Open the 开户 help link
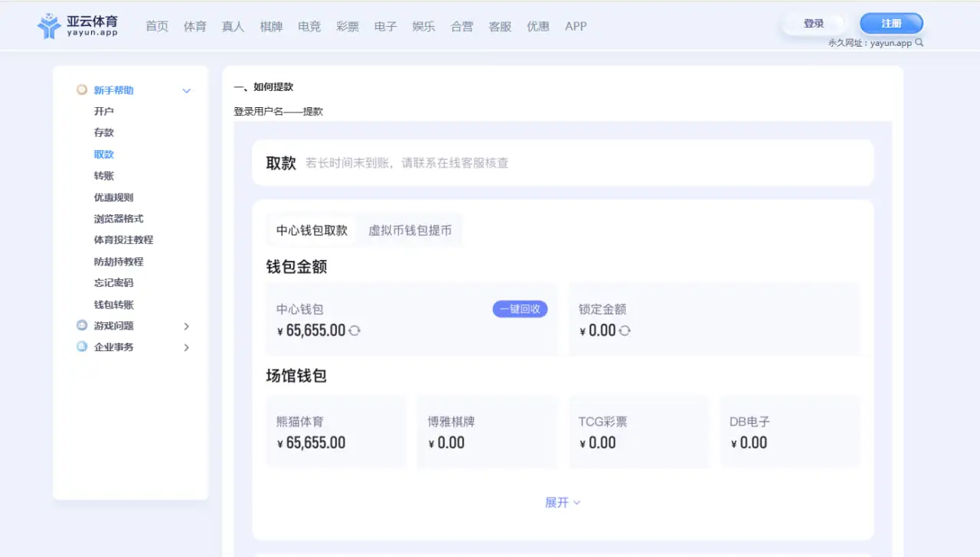Viewport: 980px width, 557px height. (x=104, y=112)
